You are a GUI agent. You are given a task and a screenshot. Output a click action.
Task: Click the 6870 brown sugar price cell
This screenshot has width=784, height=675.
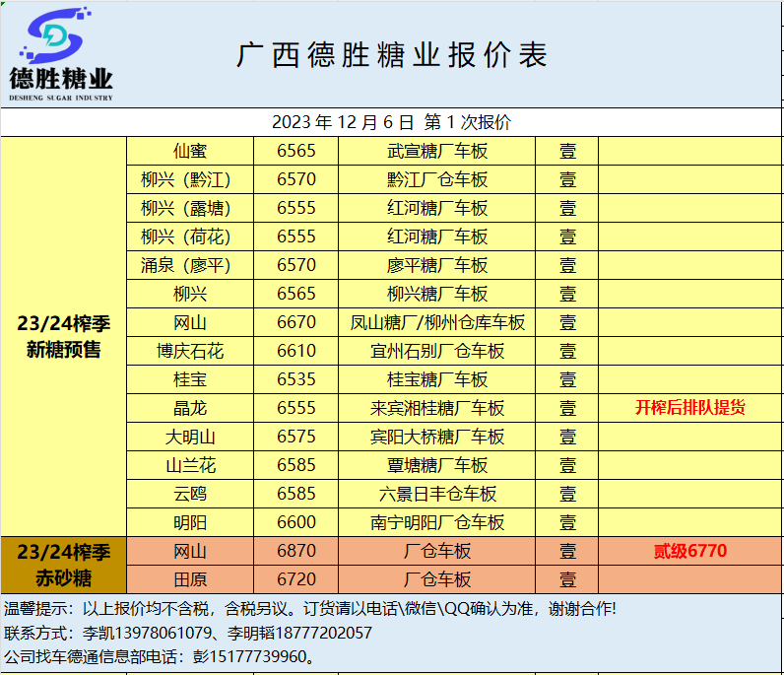tap(296, 552)
